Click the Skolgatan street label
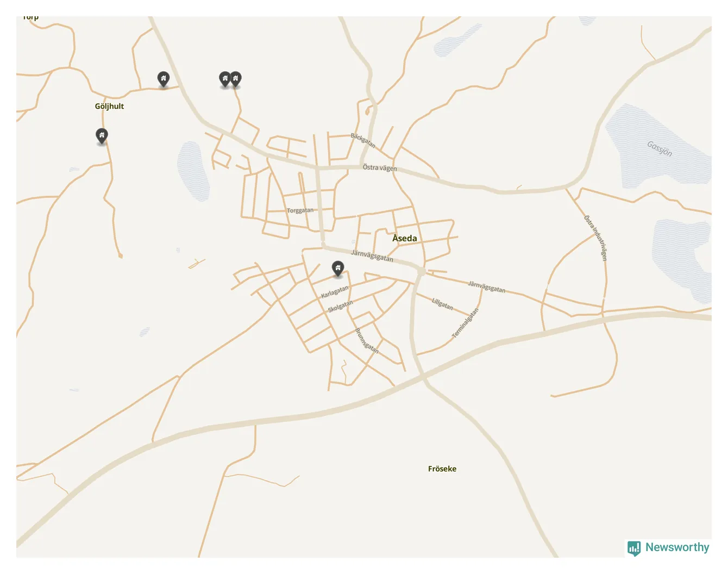This screenshot has width=728, height=574. click(x=340, y=306)
